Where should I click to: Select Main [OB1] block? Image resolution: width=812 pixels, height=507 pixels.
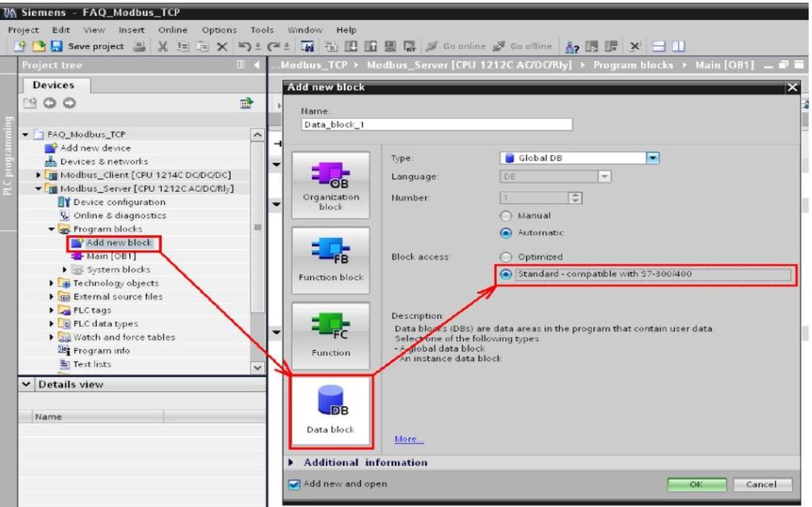[x=111, y=256]
